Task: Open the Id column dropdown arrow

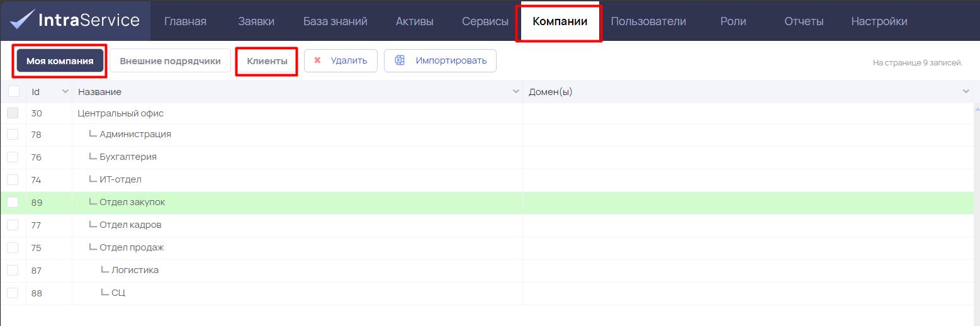Action: coord(65,92)
